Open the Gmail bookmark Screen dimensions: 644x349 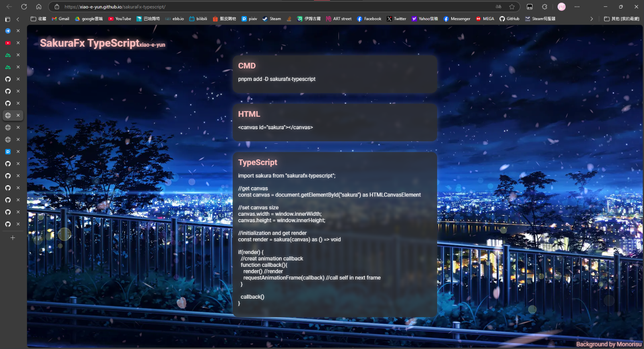(x=60, y=19)
